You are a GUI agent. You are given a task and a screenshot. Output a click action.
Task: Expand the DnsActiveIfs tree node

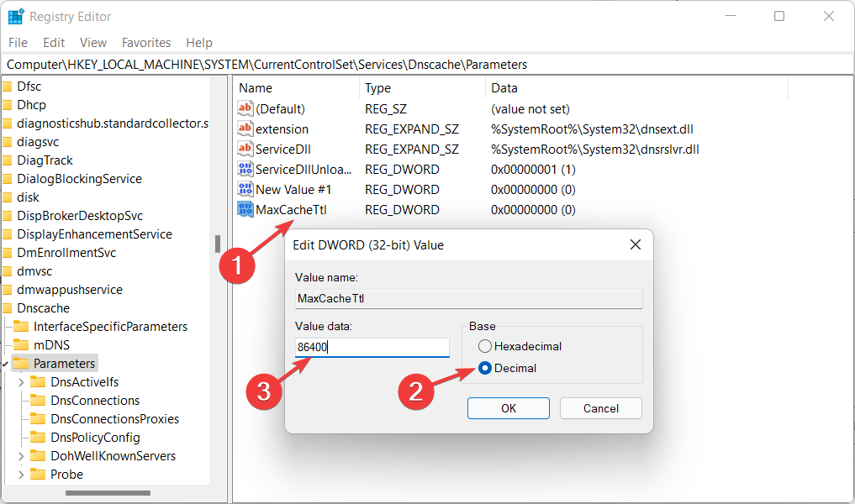pos(21,382)
